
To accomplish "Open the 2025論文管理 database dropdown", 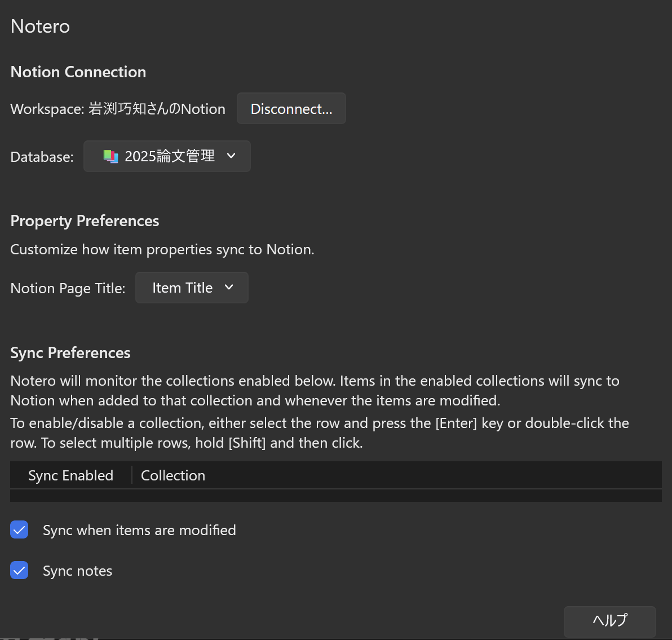I will click(167, 156).
